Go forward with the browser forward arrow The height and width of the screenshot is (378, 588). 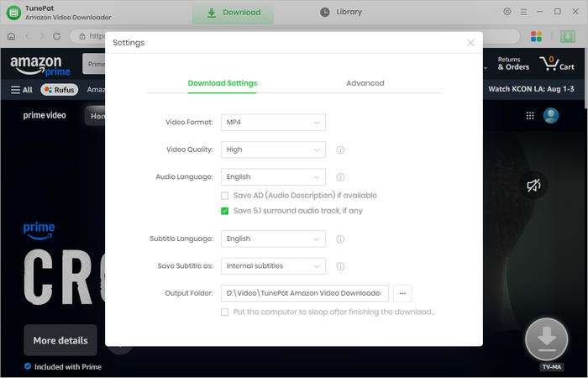click(x=42, y=36)
